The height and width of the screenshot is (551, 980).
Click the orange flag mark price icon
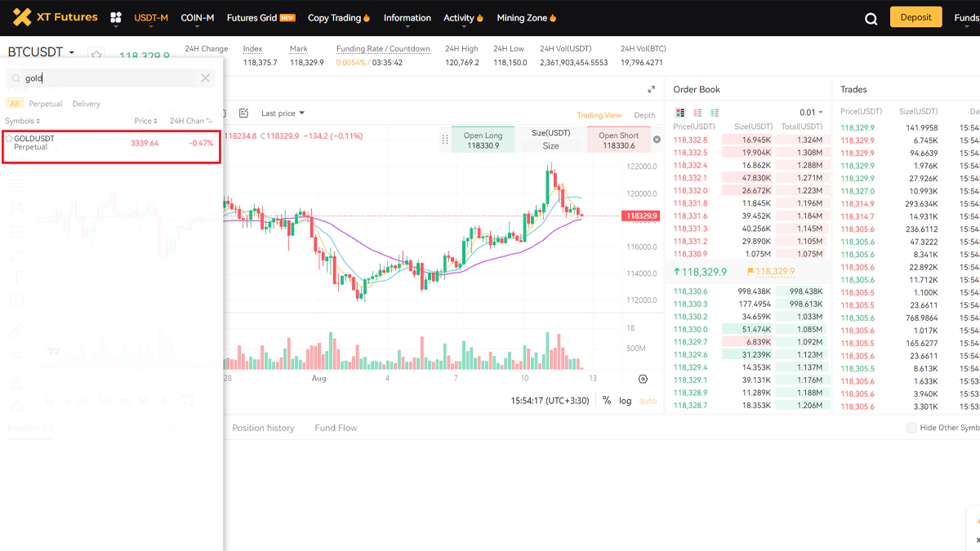[751, 272]
